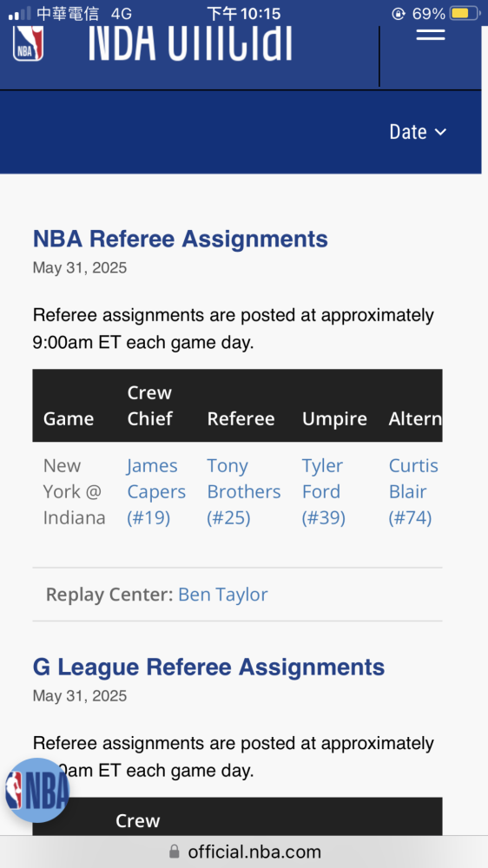Open the hamburger menu icon
The height and width of the screenshot is (868, 488).
tap(431, 35)
